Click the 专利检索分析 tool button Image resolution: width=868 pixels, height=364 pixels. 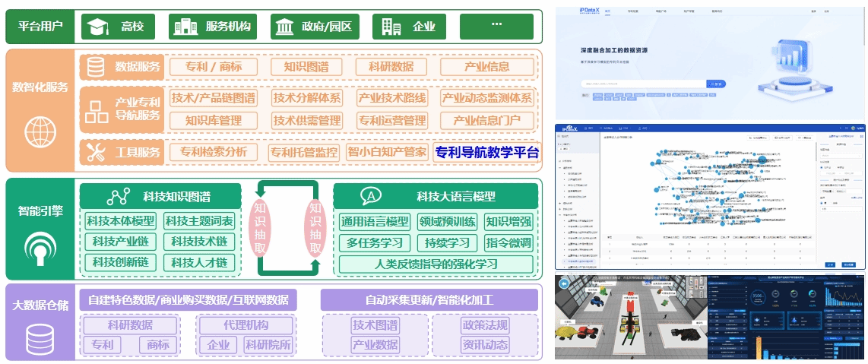[214, 153]
